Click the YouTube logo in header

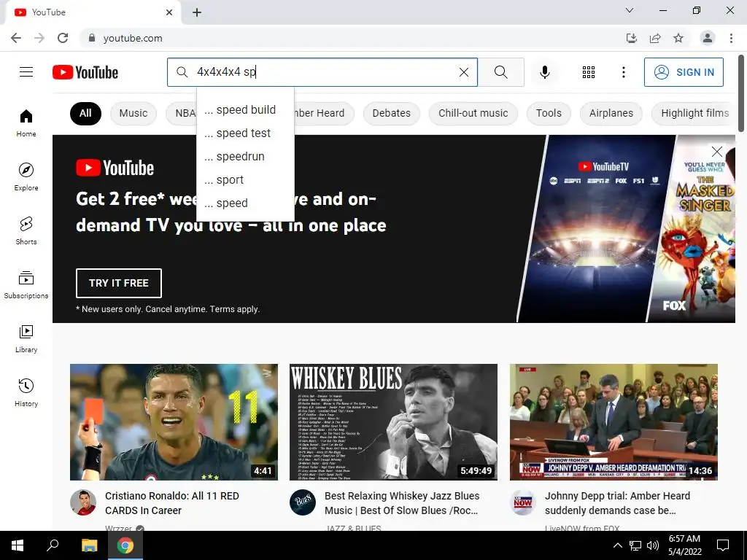pos(85,72)
